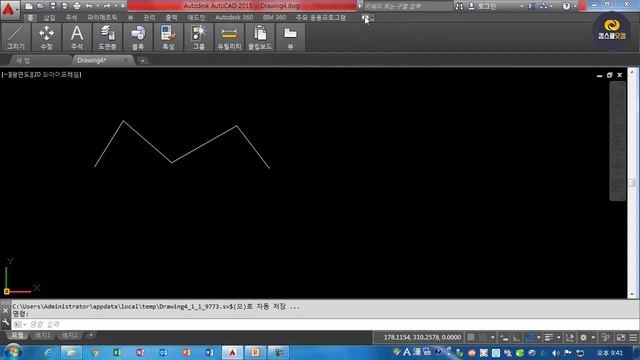This screenshot has height=360, width=640.
Task: Toggle lineweight display in status bar
Action: (x=549, y=338)
